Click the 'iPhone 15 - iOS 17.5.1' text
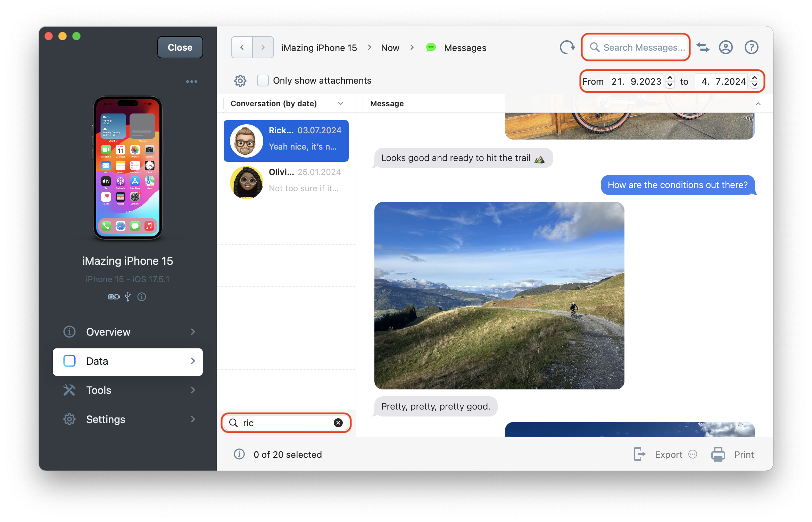 pyautogui.click(x=127, y=279)
